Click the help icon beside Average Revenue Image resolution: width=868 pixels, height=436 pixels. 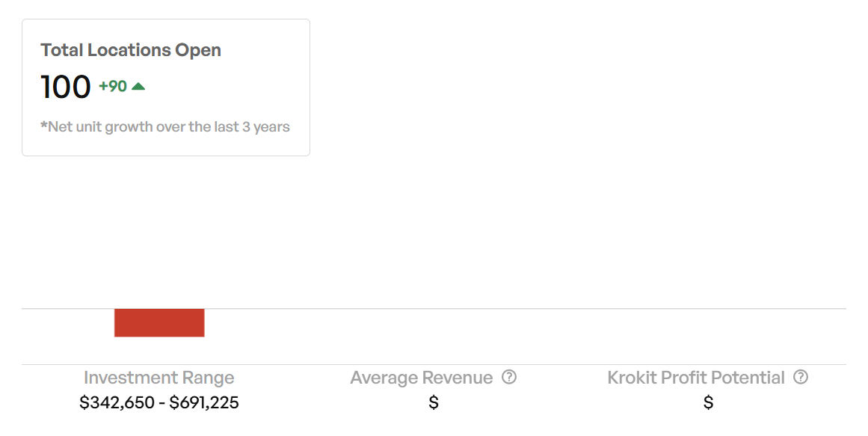pos(509,377)
